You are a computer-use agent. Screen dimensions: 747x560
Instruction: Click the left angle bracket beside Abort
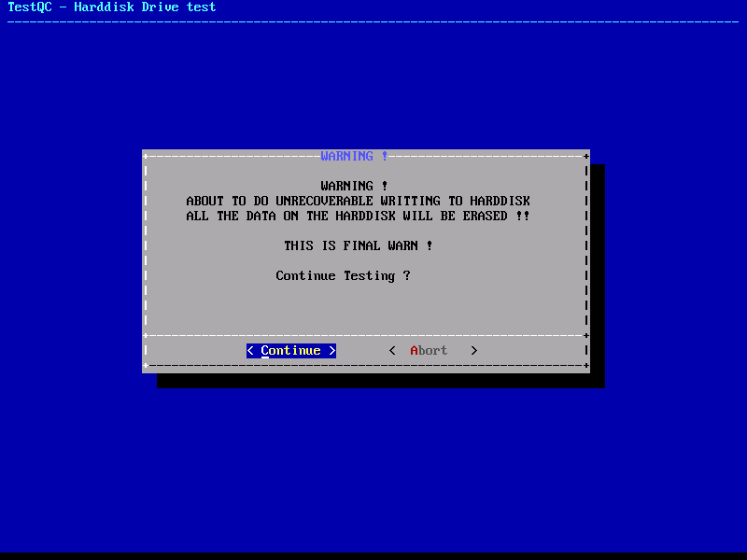[x=392, y=351]
